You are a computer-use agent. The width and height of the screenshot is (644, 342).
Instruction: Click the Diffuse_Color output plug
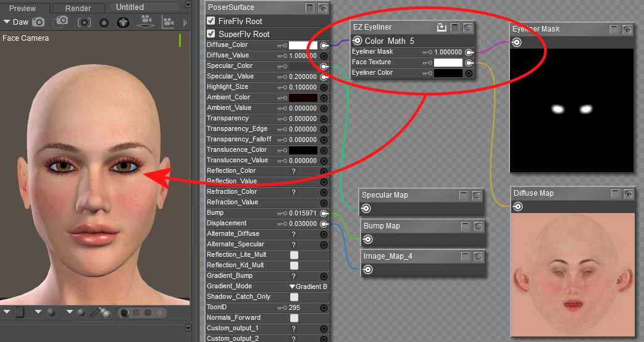click(324, 45)
